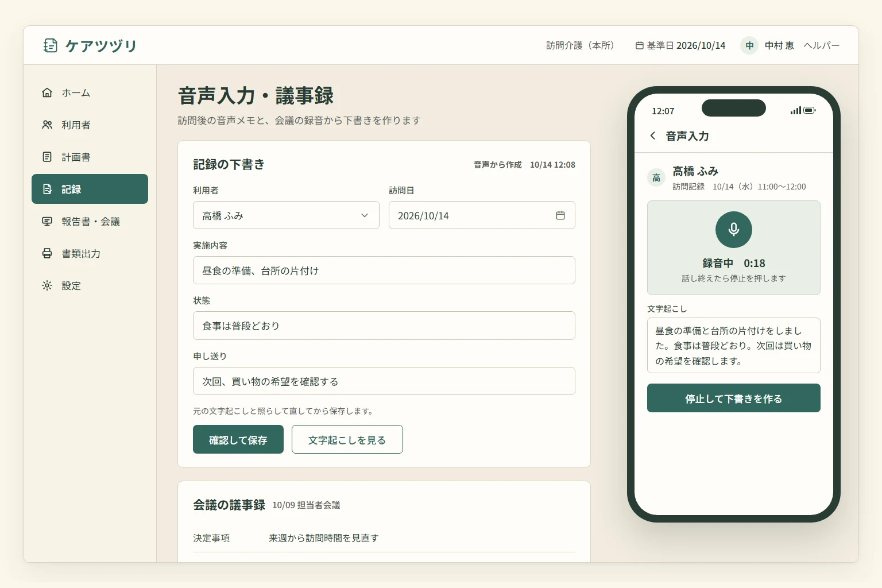Click the 状態 input field

click(x=384, y=326)
